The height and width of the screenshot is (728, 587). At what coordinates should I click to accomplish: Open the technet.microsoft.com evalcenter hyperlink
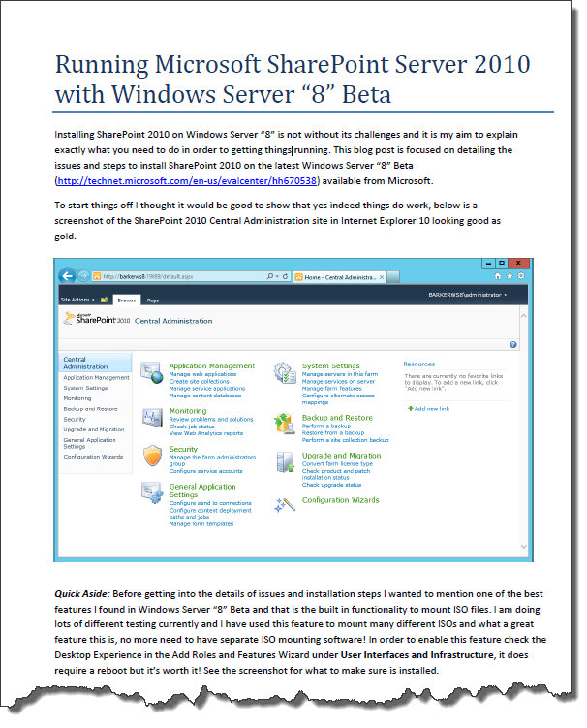coord(187,180)
